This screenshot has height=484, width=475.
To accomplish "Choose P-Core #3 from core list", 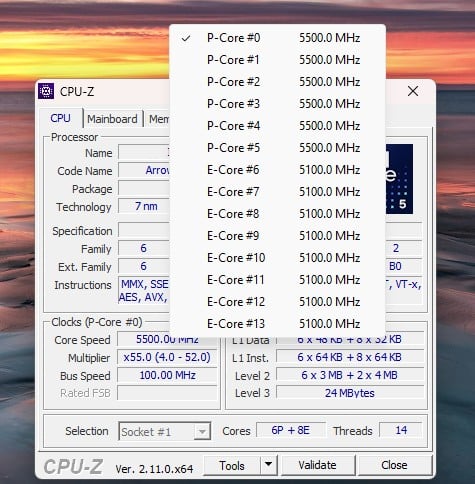I will pyautogui.click(x=277, y=104).
